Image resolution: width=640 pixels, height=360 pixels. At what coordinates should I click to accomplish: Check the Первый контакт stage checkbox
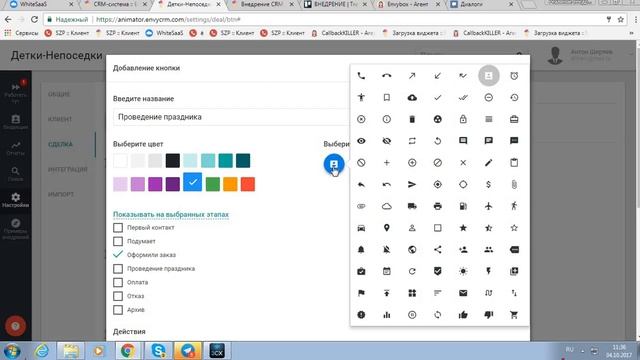(x=118, y=227)
